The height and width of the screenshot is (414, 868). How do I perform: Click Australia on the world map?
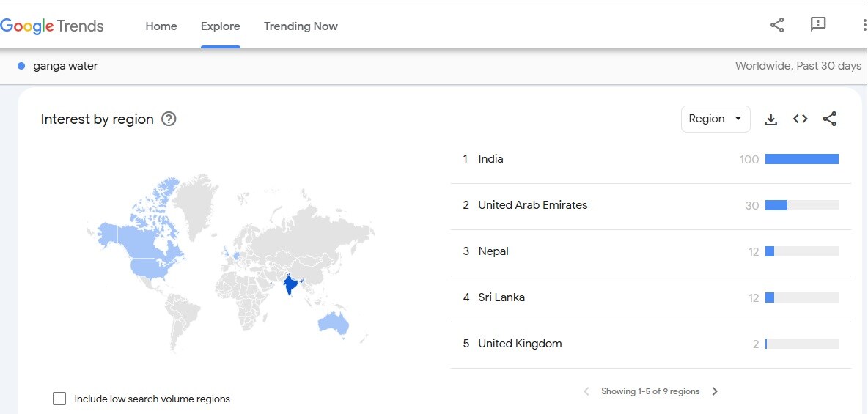coord(334,322)
